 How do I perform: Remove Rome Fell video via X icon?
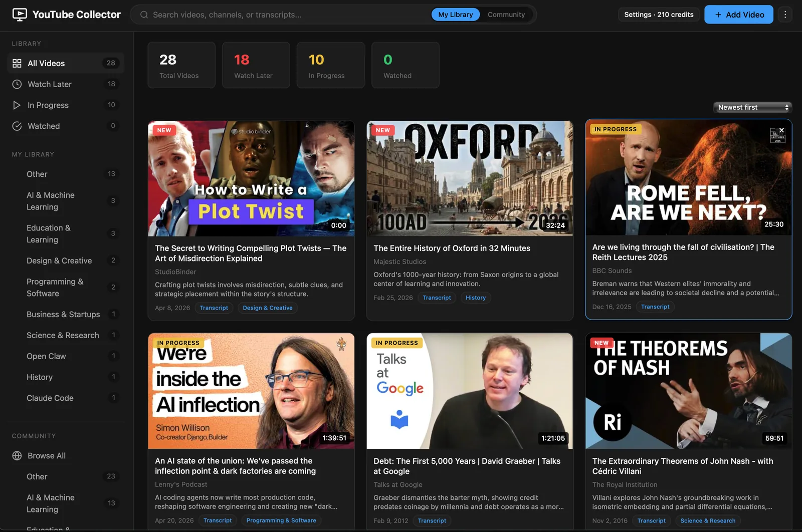click(781, 130)
